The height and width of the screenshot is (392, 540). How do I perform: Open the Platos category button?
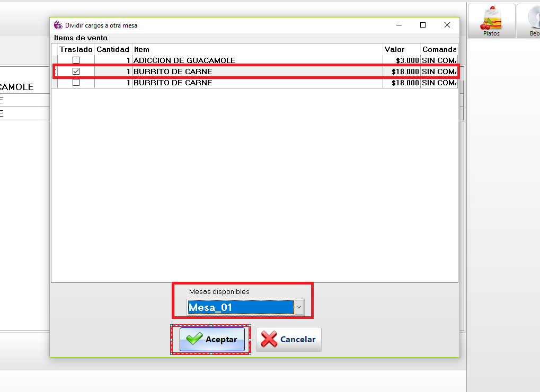[x=491, y=21]
